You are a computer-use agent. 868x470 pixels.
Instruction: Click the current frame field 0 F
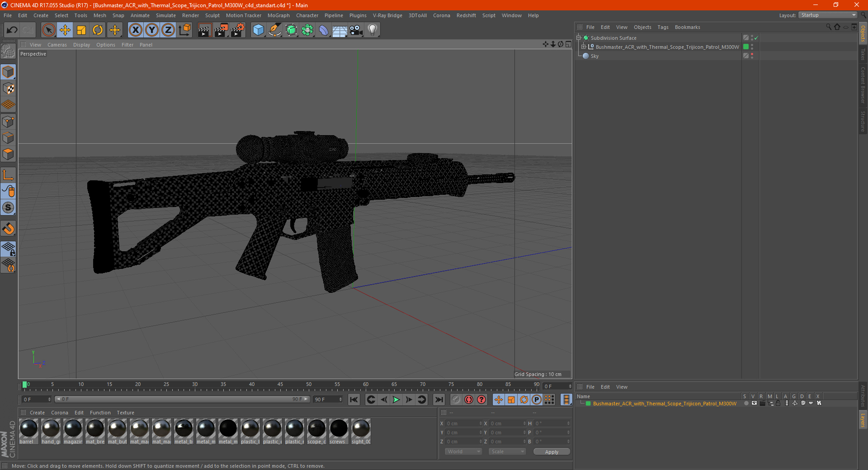pos(557,386)
